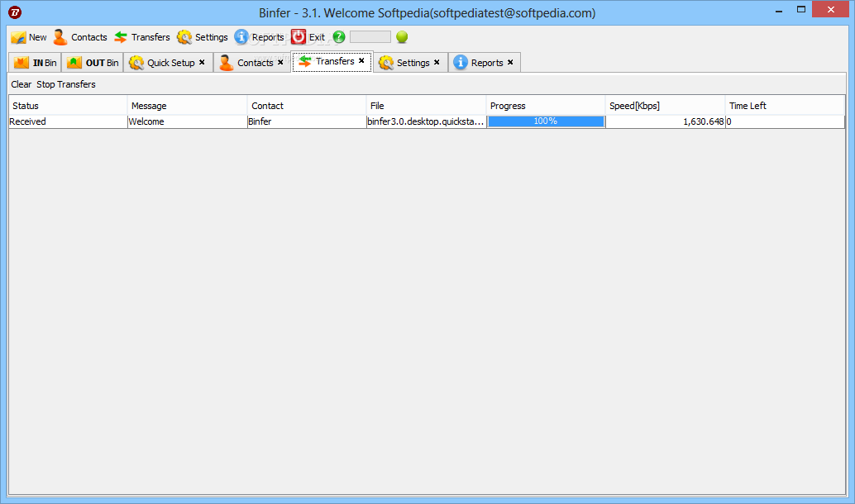This screenshot has height=504, width=855.
Task: Click the 100% progress bar
Action: click(546, 121)
